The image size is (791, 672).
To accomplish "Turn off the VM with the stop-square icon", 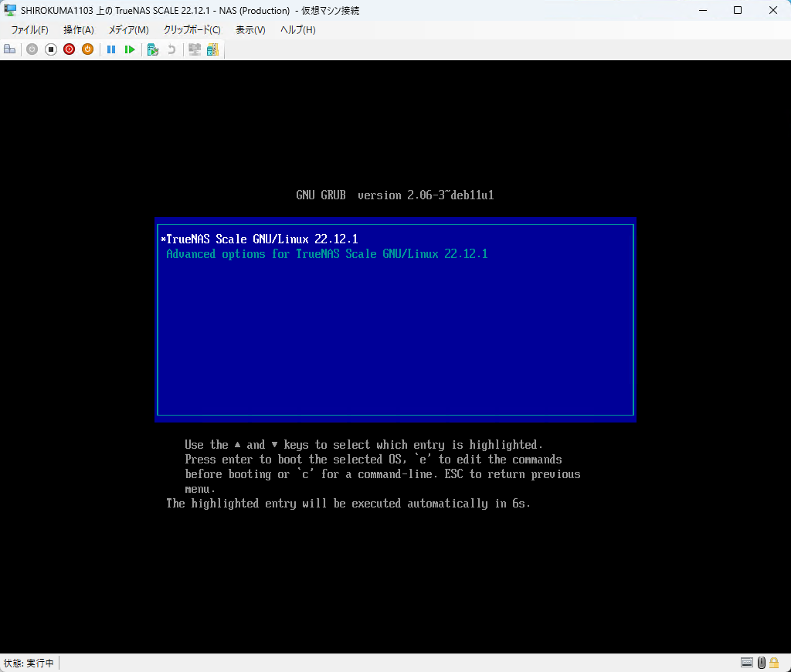I will point(50,49).
